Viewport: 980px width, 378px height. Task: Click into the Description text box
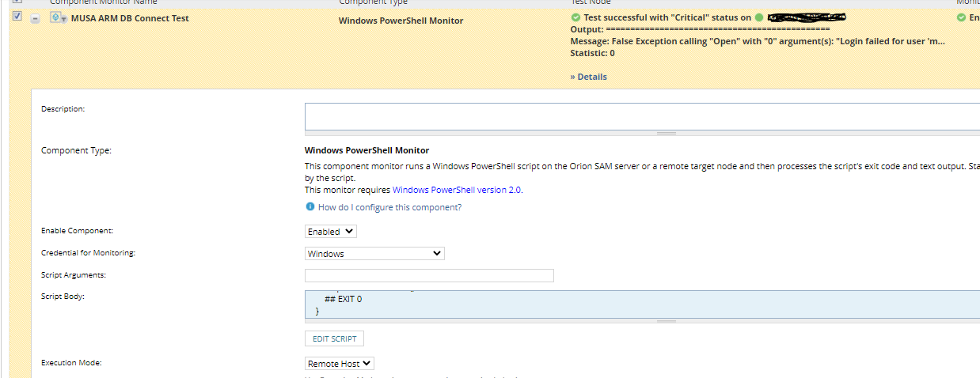click(642, 116)
